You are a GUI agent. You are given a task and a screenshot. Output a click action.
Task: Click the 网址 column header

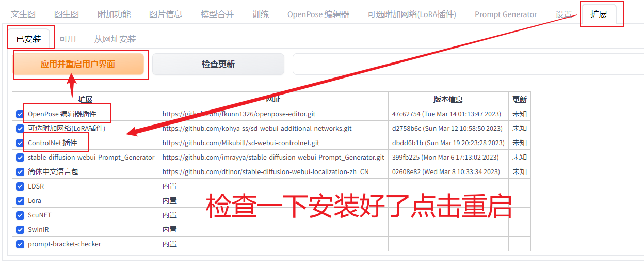click(273, 99)
